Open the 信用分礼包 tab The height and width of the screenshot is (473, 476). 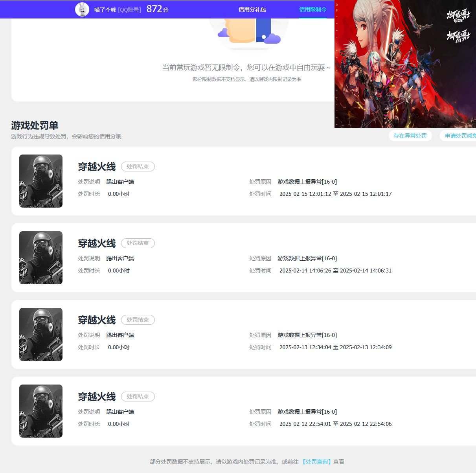(x=252, y=9)
